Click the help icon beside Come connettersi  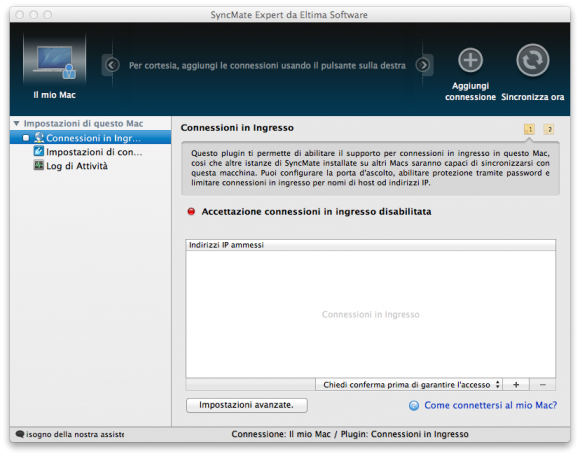point(414,406)
